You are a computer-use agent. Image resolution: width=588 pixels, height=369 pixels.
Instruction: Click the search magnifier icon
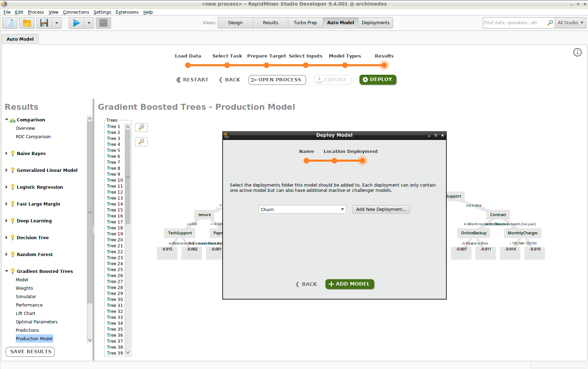click(550, 23)
